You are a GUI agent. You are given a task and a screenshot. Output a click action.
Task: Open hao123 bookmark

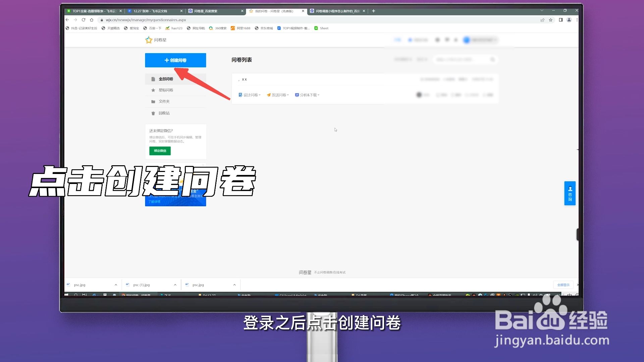174,28
